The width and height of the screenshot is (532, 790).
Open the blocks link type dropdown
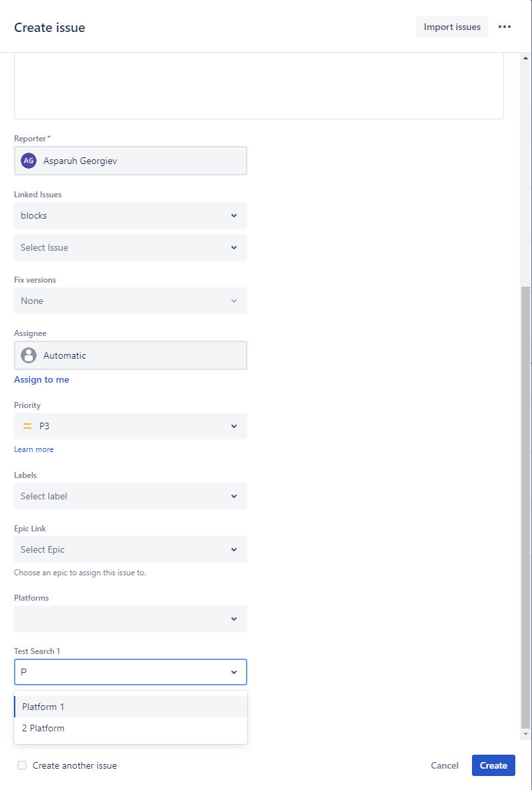coord(131,215)
